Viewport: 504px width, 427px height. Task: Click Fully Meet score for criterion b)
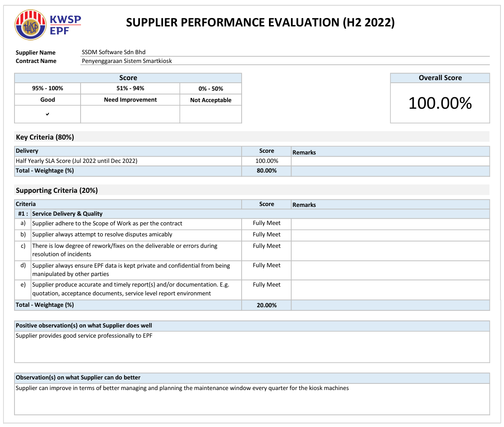pyautogui.click(x=266, y=234)
